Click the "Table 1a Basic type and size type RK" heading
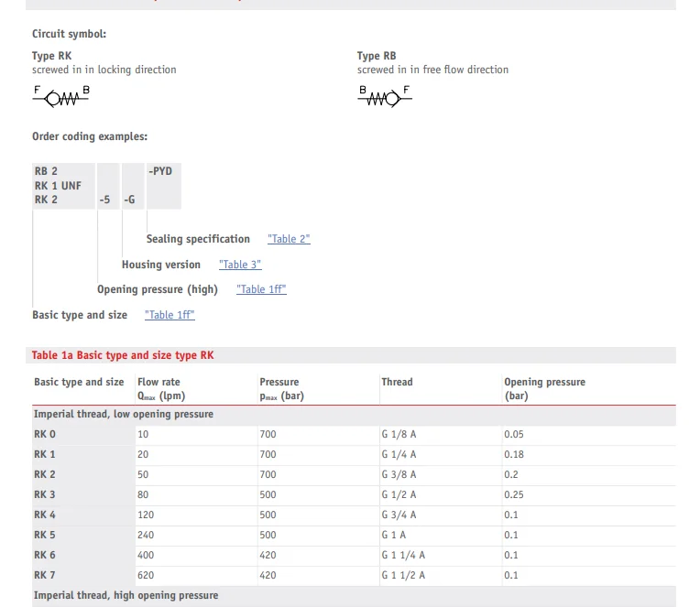700x607 pixels. tap(123, 355)
